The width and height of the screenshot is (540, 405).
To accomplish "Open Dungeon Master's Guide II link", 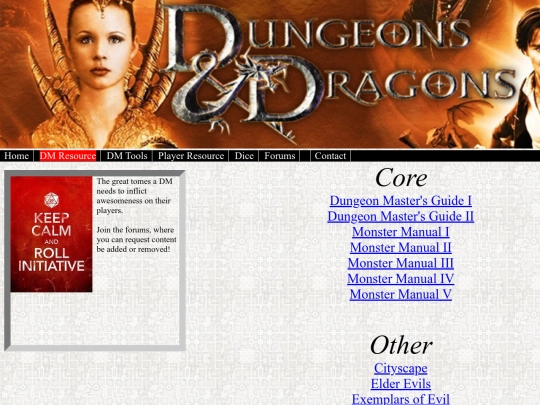I will [x=401, y=216].
